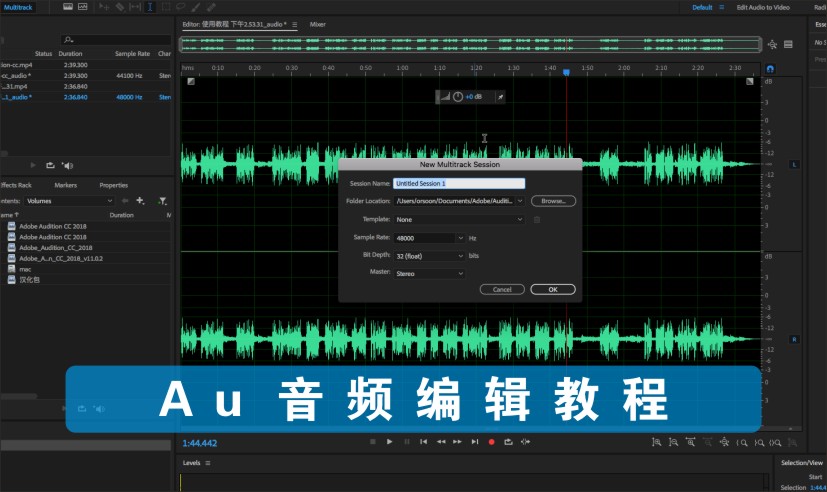Click the Media Browser back arrow
Viewport: 827px width, 492px height.
[x=125, y=200]
